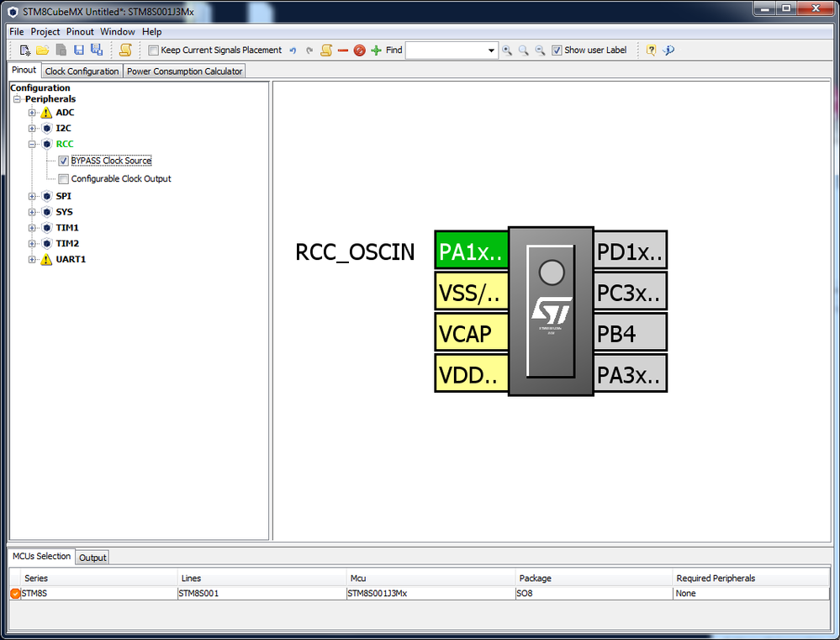Click the VCAP pin on chip
This screenshot has height=640, width=840.
coord(471,333)
